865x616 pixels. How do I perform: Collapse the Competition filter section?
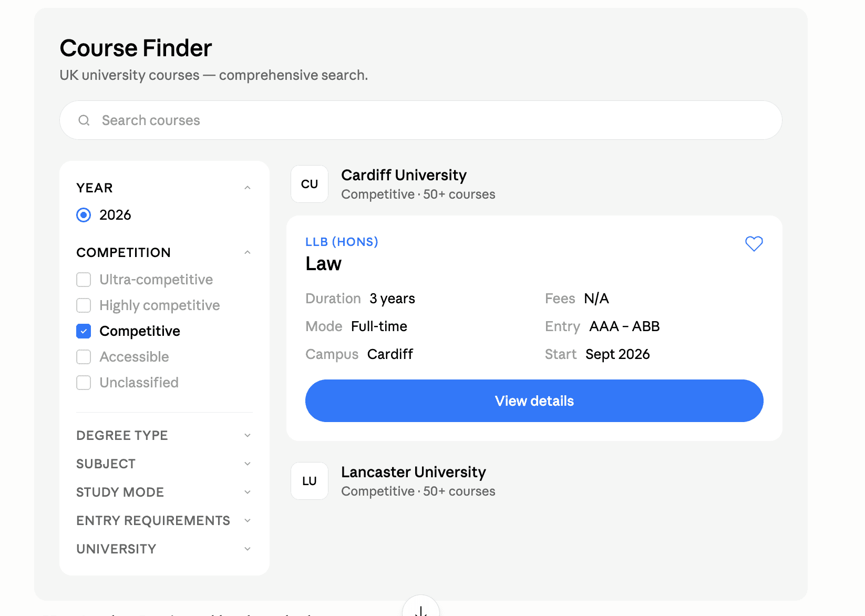(x=248, y=253)
